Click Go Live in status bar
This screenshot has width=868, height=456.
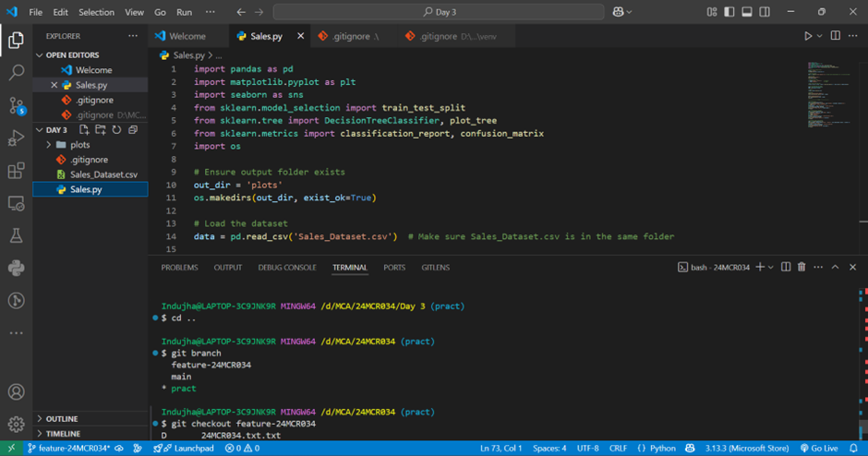pos(819,449)
